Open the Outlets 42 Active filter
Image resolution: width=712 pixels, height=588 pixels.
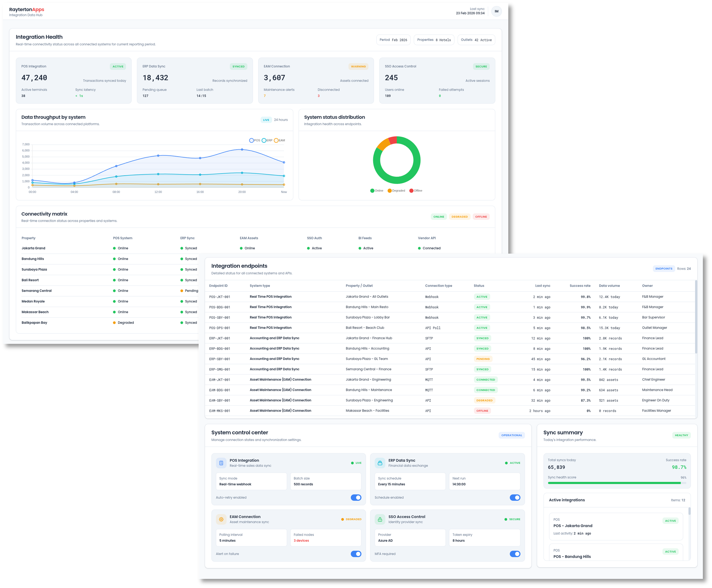click(476, 40)
